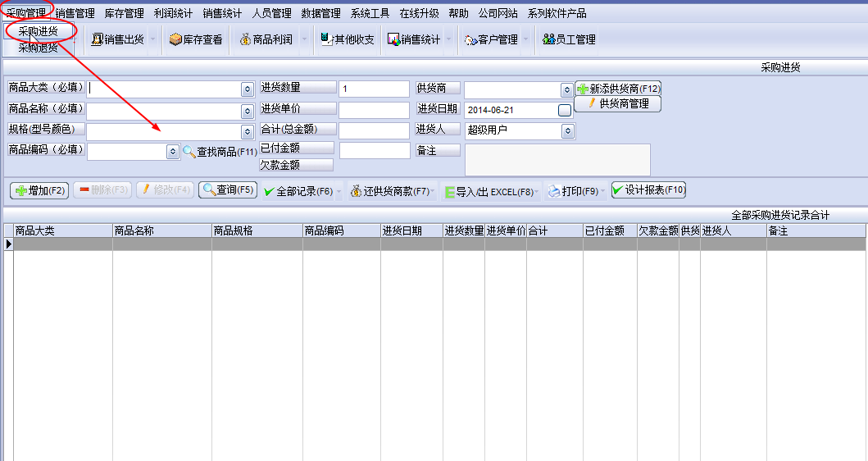Click the 进货单价 input field
The height and width of the screenshot is (461, 868).
click(374, 110)
